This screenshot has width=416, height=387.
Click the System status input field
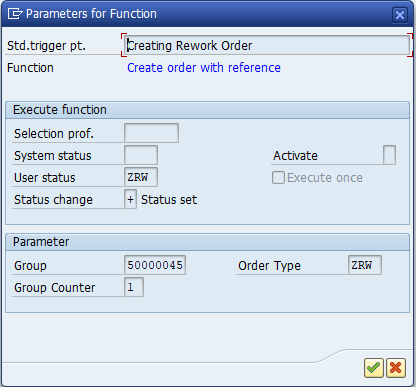[x=141, y=155]
